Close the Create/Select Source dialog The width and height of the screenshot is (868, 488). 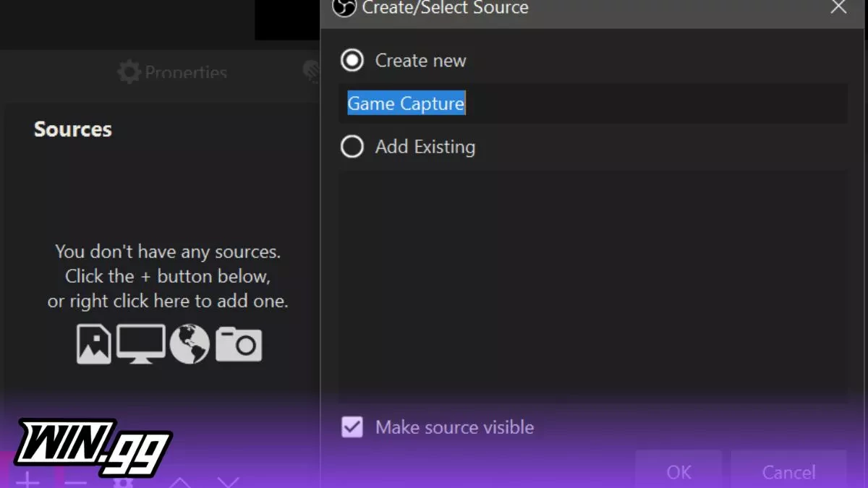[838, 8]
